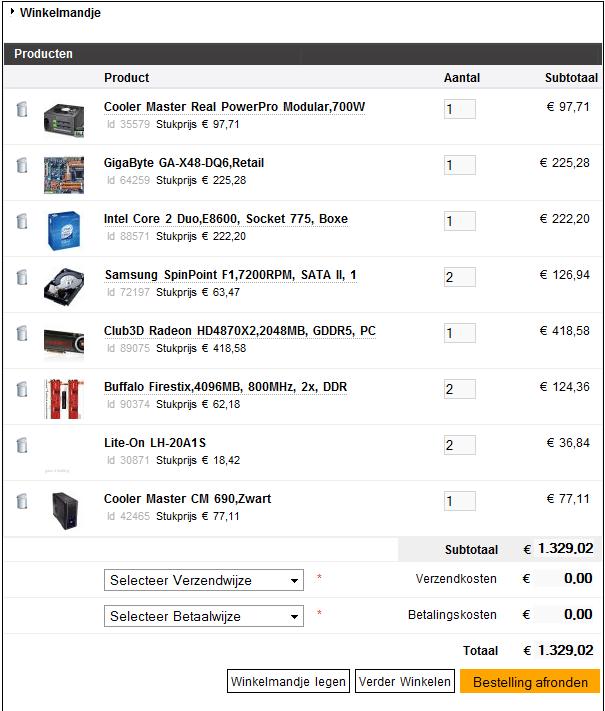Delete Intel Core 2 Duo using trash icon

tap(22, 221)
